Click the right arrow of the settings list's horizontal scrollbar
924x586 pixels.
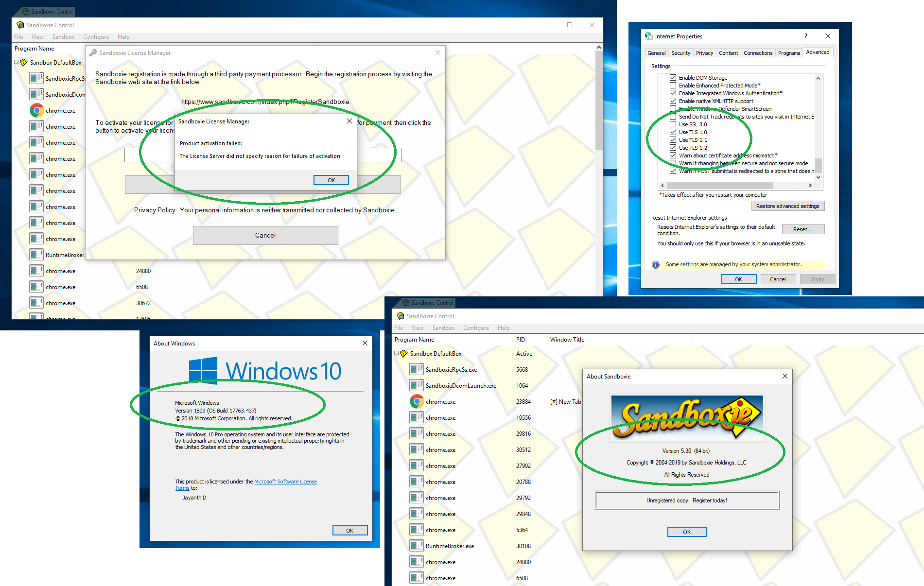(x=810, y=185)
